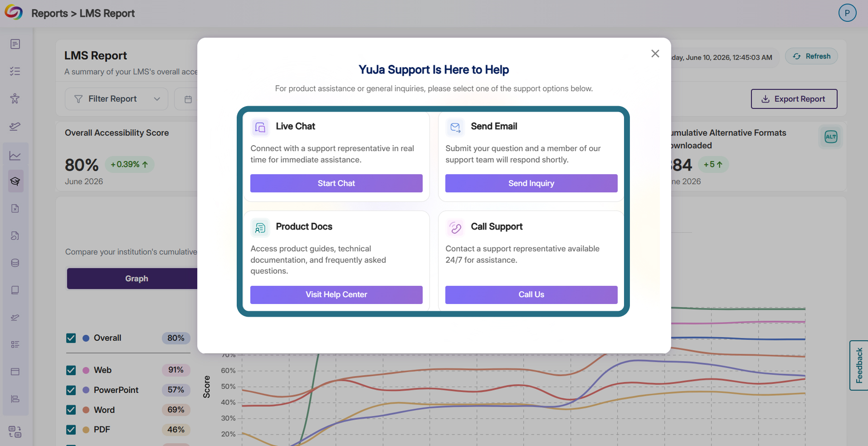Viewport: 868px width, 446px height.
Task: Open the checklist sidebar icon
Action: 15,71
